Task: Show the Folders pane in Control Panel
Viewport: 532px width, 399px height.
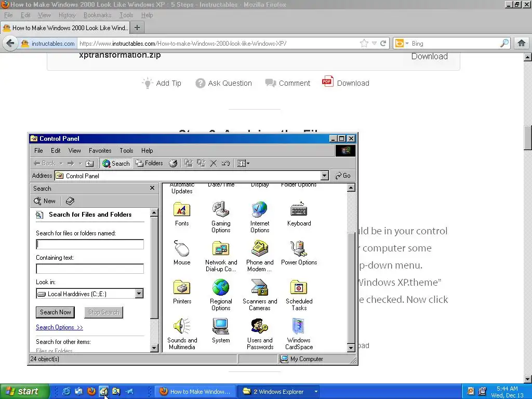Action: [150, 163]
